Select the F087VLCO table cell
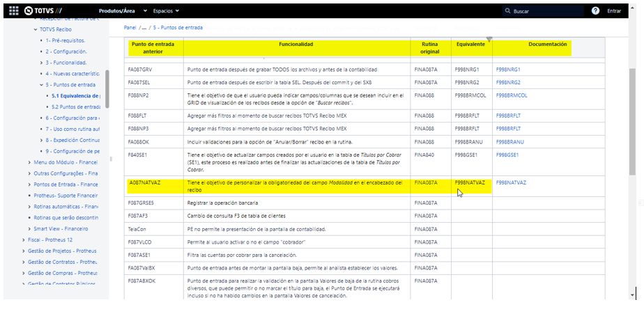Image resolution: width=644 pixels, height=316 pixels. (153, 242)
